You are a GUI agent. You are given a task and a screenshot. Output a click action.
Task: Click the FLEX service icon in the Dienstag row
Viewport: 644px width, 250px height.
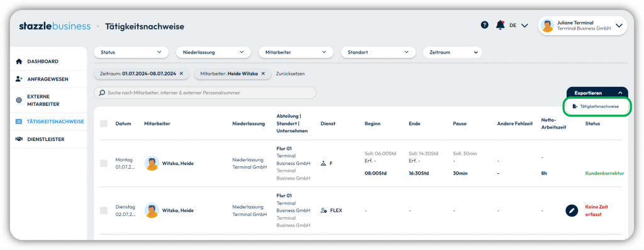(x=324, y=210)
